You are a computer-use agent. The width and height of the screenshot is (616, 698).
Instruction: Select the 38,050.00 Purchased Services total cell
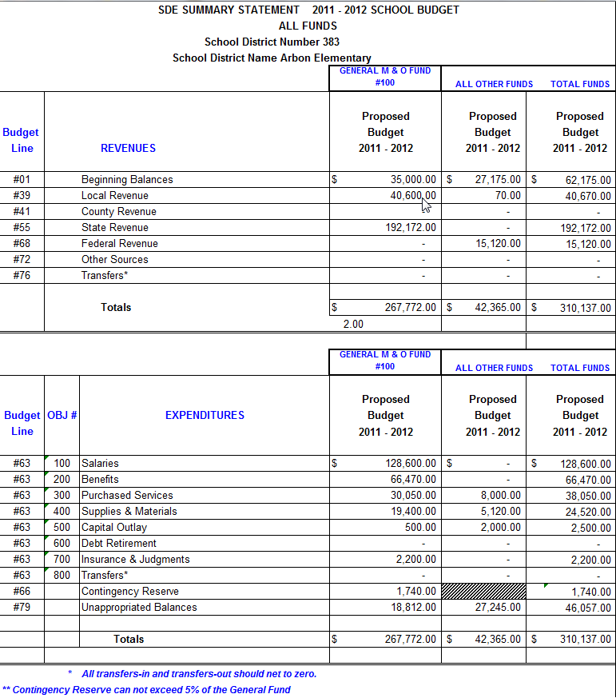pos(571,496)
